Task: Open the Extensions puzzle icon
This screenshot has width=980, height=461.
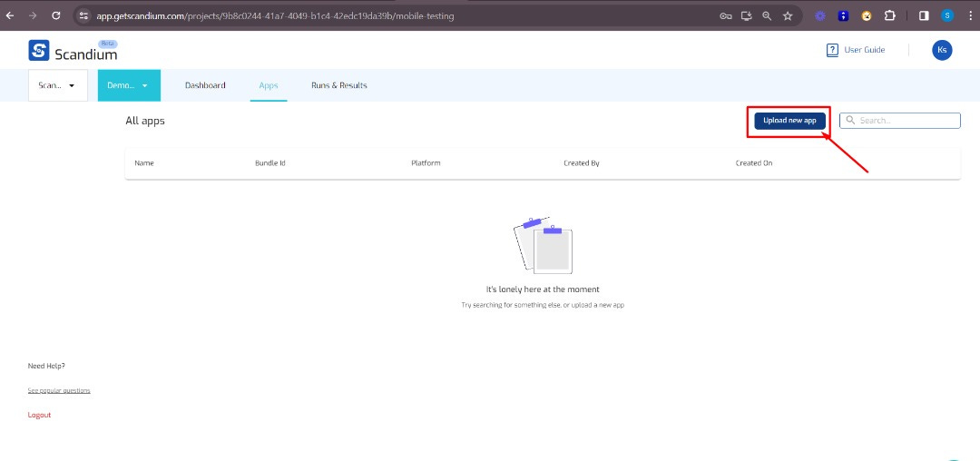Action: point(889,16)
